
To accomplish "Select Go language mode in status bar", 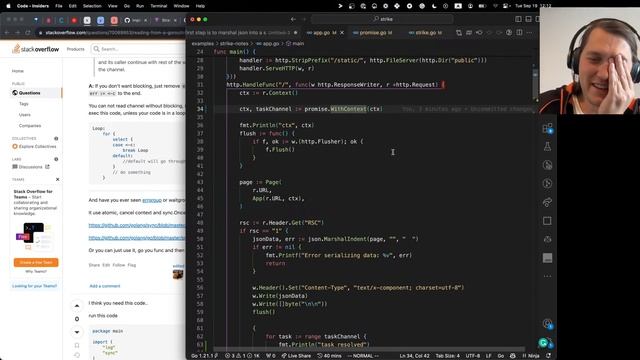I will pyautogui.click(x=501, y=356).
